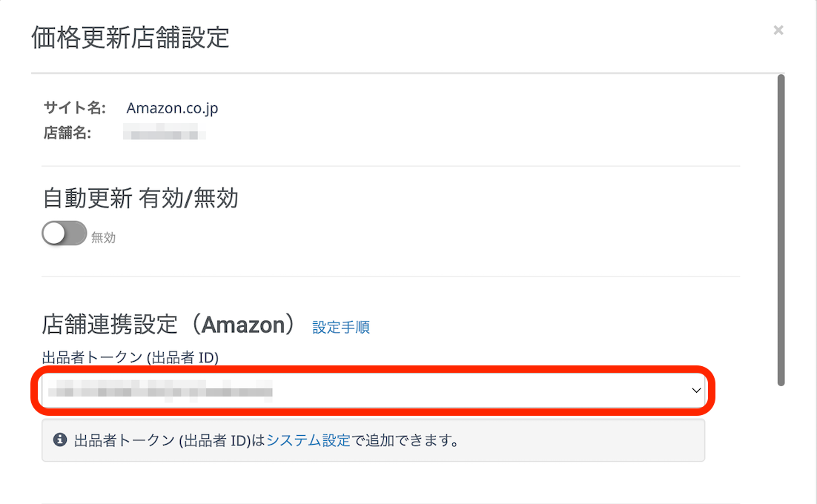Click the 無効 label beside the switch

(103, 238)
